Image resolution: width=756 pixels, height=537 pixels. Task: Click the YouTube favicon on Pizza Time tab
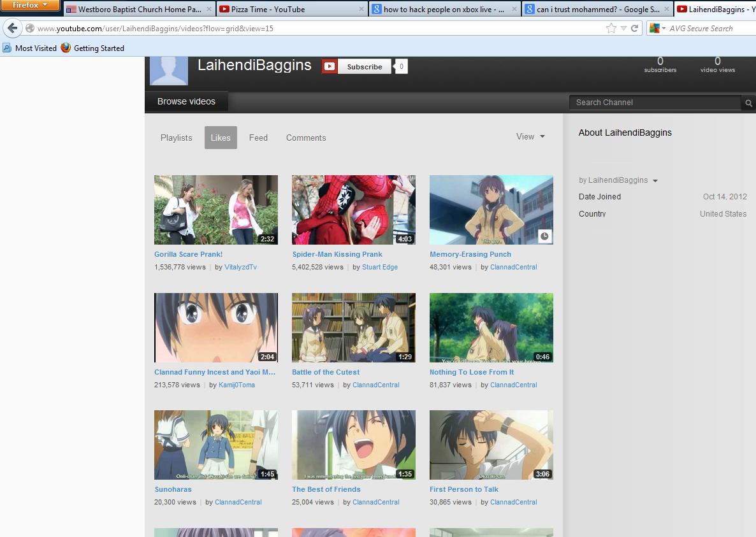(224, 9)
